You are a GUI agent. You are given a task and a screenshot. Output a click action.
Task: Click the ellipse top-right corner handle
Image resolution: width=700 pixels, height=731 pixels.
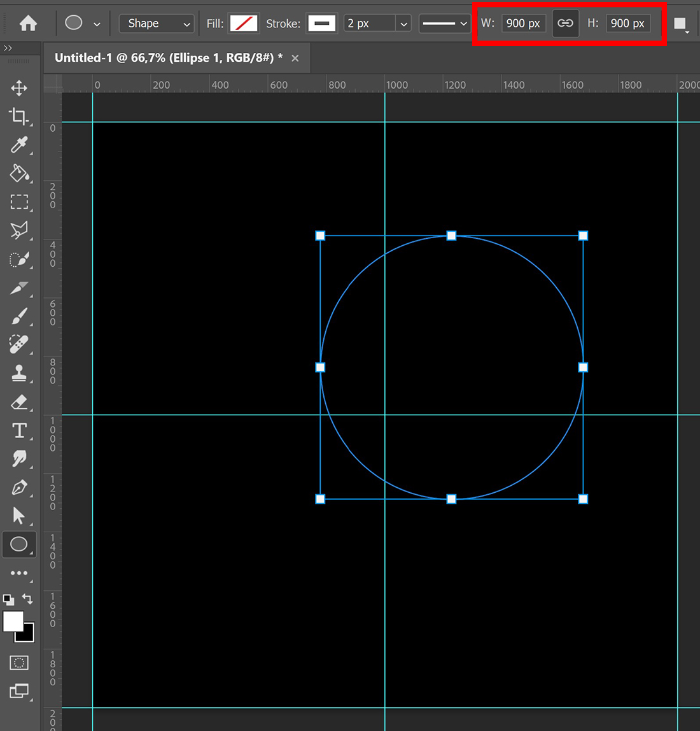coord(583,236)
